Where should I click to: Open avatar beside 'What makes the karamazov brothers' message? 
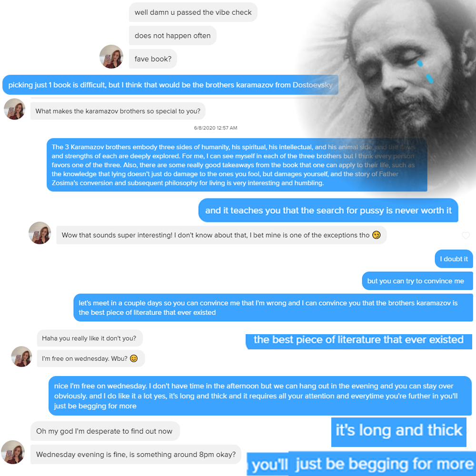(14, 109)
